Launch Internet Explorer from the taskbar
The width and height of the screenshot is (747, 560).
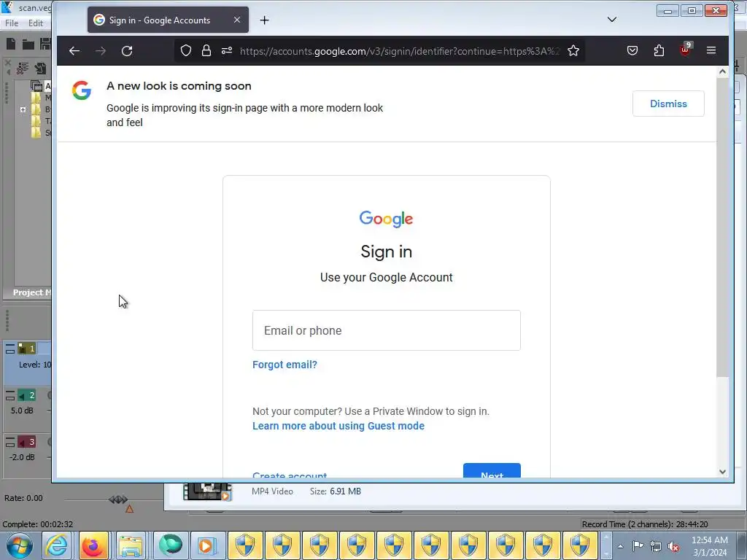(56, 545)
